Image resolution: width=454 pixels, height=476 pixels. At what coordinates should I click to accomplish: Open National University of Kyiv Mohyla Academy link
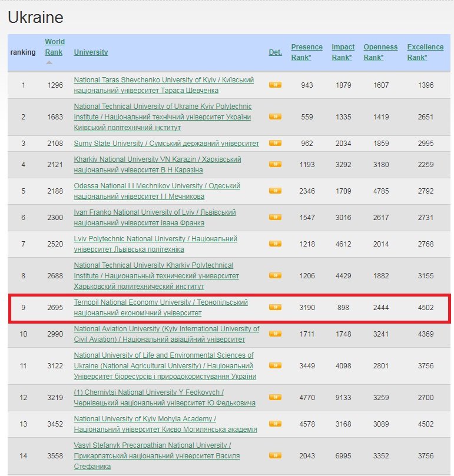coord(165,424)
